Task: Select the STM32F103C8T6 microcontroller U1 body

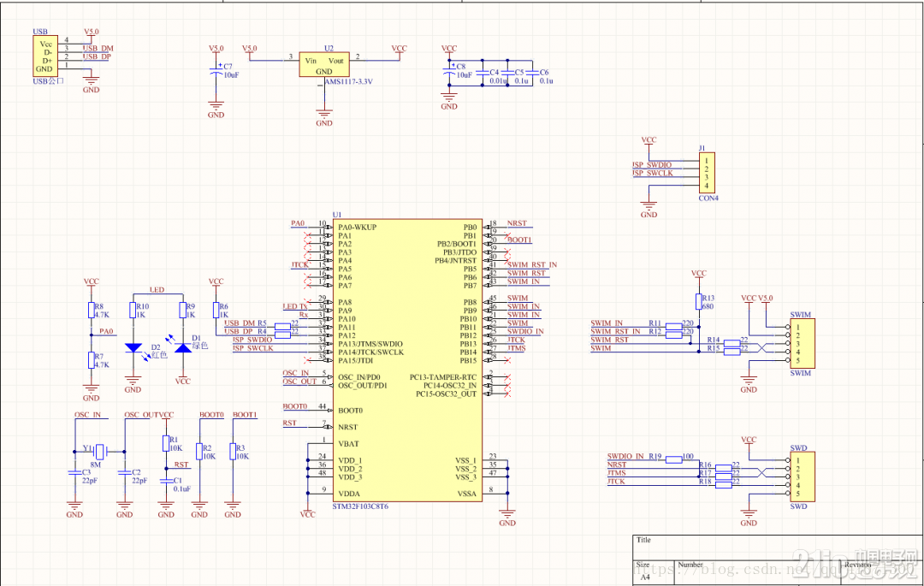Action: click(x=407, y=360)
